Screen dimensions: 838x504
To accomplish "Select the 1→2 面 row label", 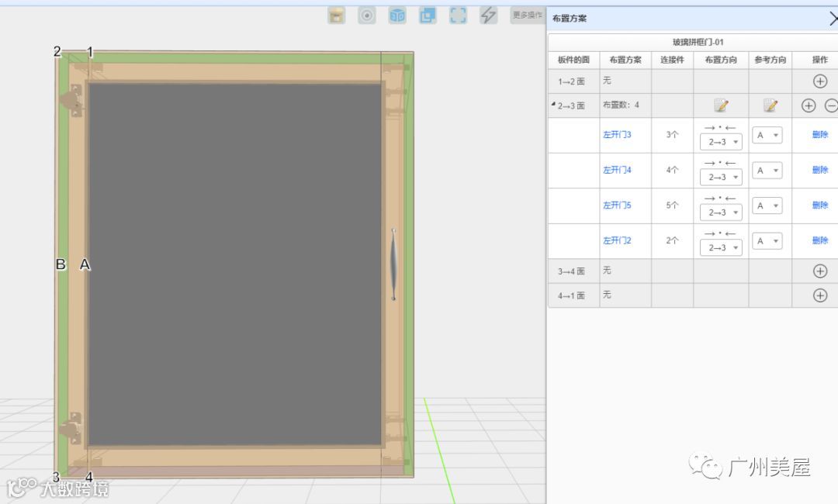I will tap(571, 81).
